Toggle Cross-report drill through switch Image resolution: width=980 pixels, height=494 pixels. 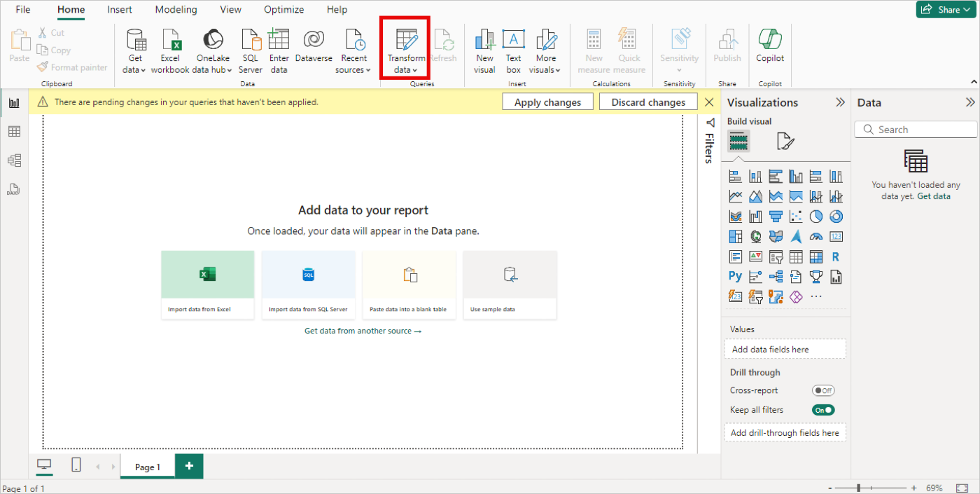823,390
